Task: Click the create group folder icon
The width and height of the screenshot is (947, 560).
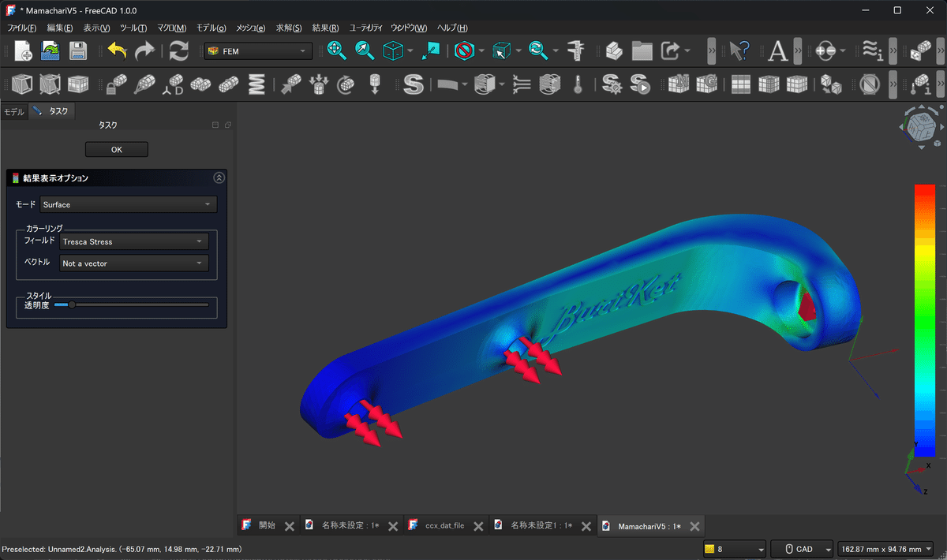Action: click(642, 51)
